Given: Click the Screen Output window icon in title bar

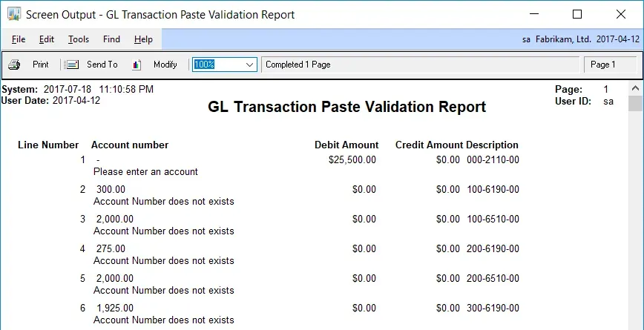Looking at the screenshot, I should click(x=13, y=15).
